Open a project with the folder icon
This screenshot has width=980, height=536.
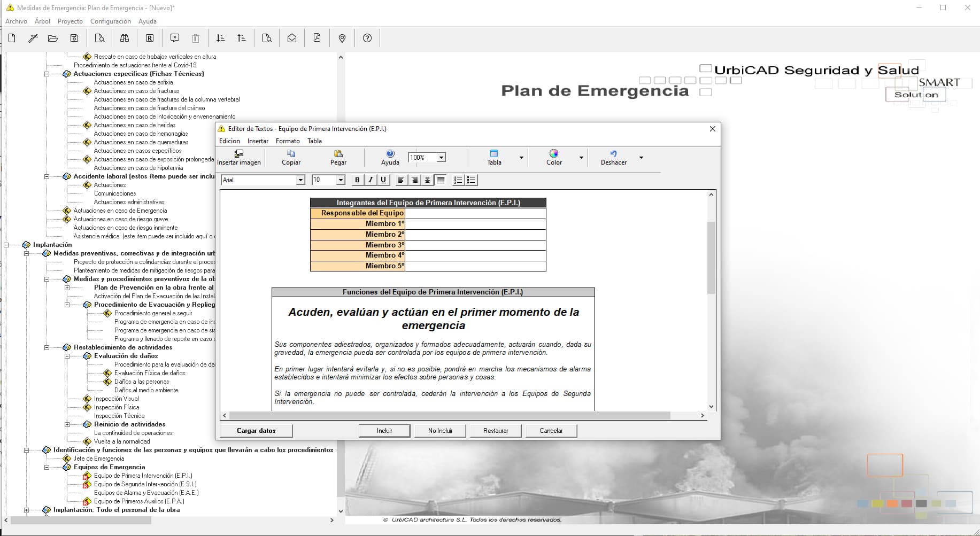click(52, 38)
